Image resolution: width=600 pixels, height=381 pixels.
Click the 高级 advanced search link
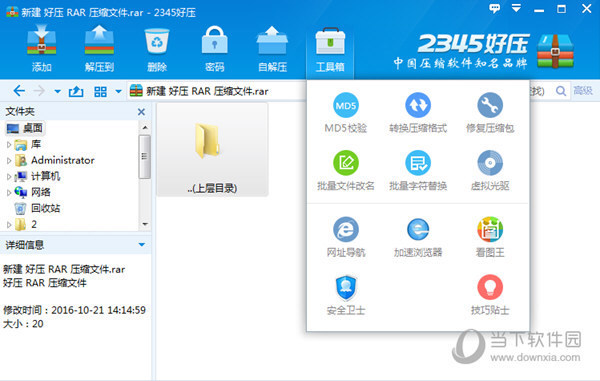583,91
